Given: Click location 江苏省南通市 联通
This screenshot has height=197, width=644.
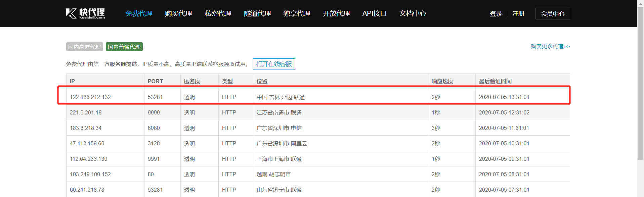Looking at the screenshot, I should point(279,112).
